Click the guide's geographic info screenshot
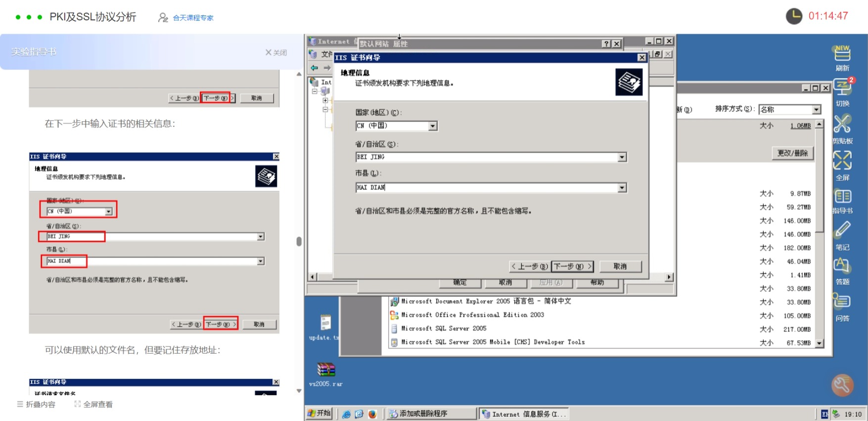868x421 pixels. [x=154, y=243]
